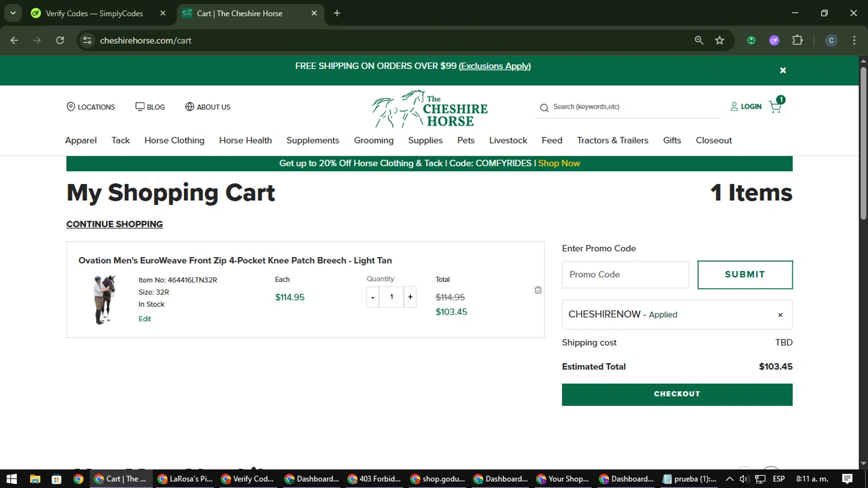
Task: Switch to the Verify Codes SimplyCodes tab
Action: (x=94, y=13)
